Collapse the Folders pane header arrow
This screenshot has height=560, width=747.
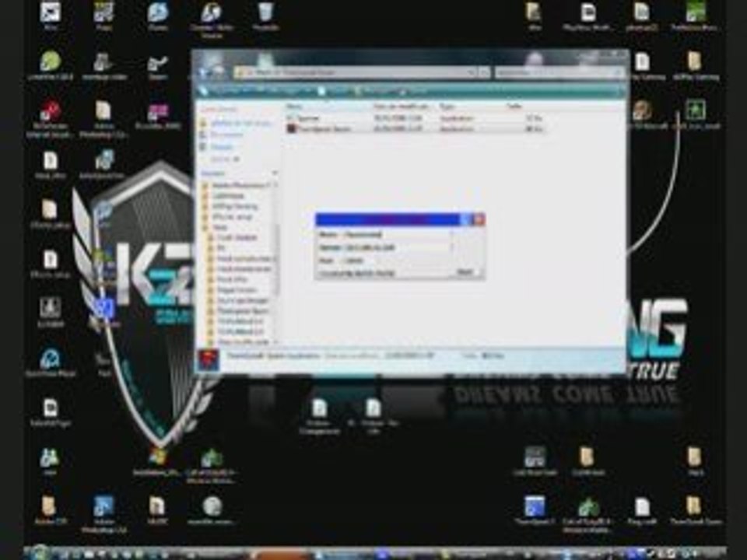point(275,173)
